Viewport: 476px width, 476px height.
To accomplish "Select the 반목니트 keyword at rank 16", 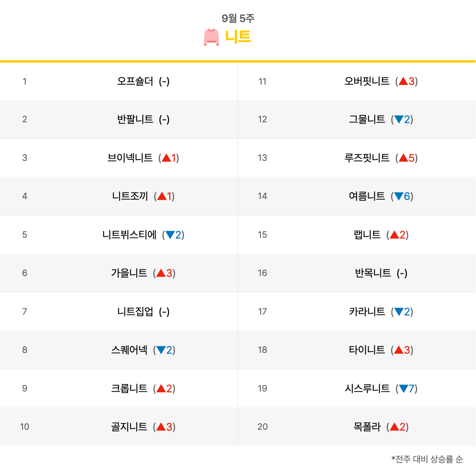I will pyautogui.click(x=373, y=273).
